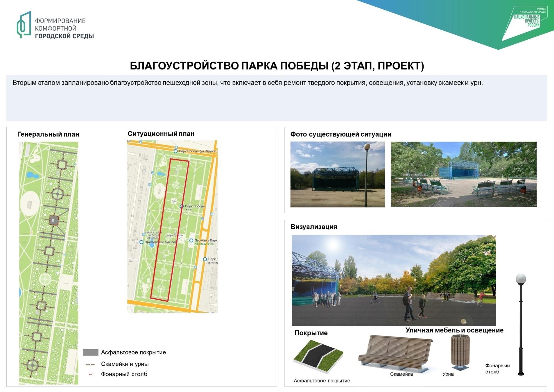Click the wooden trash bin Урна image
The height and width of the screenshot is (392, 554).
tap(460, 352)
